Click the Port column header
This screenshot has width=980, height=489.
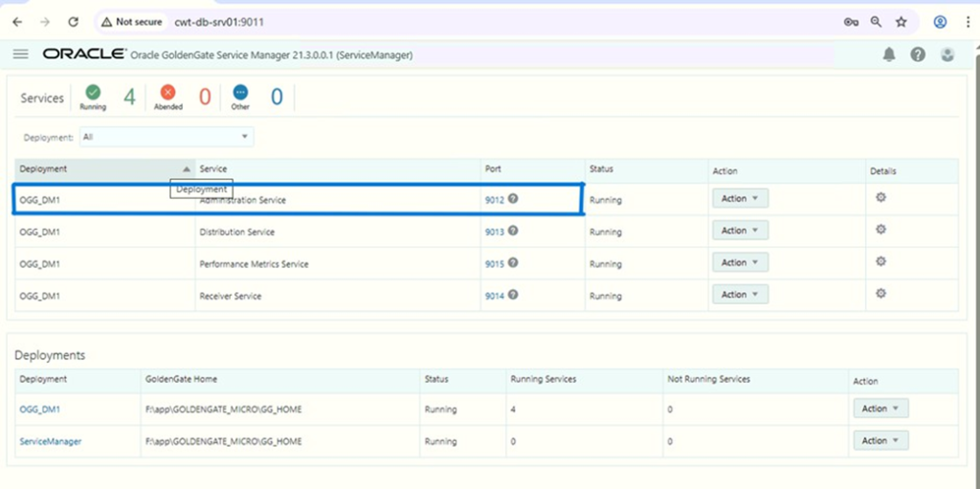pos(532,169)
